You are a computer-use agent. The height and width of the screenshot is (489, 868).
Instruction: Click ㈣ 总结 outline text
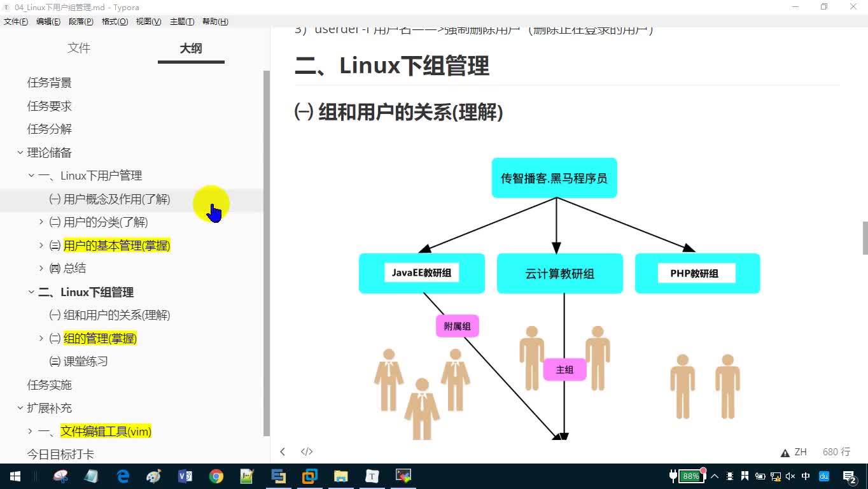pyautogui.click(x=67, y=269)
